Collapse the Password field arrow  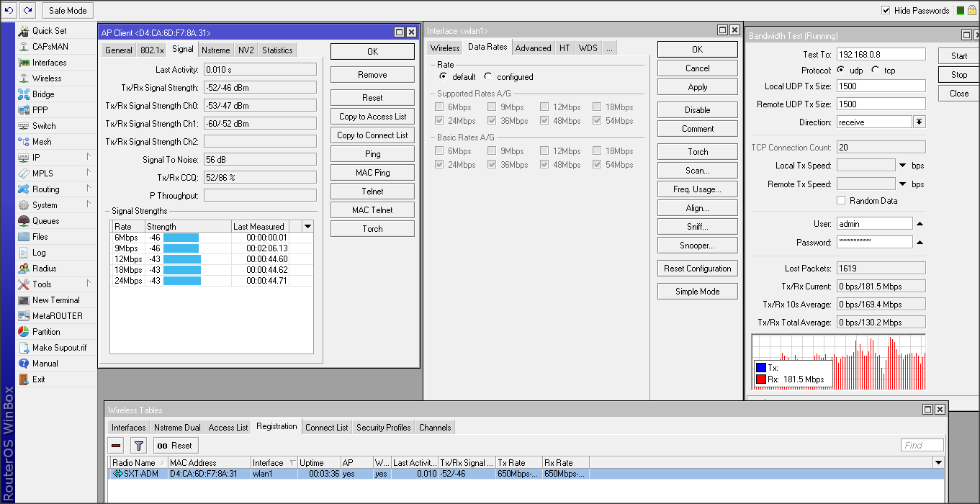(920, 243)
